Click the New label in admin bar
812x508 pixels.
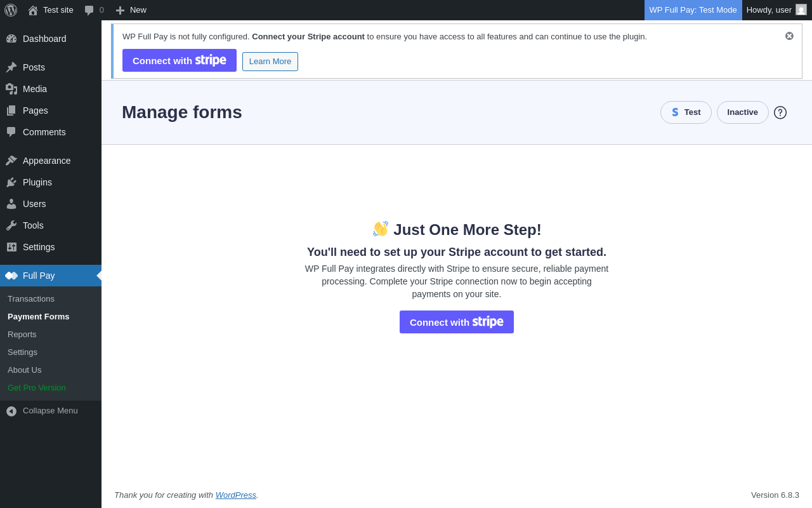coord(138,10)
